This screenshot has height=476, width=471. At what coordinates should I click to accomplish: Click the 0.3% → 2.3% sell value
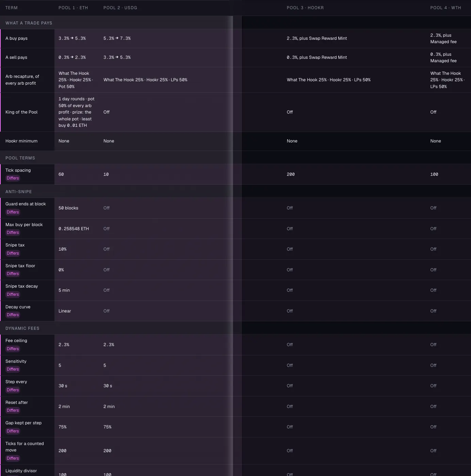[72, 57]
